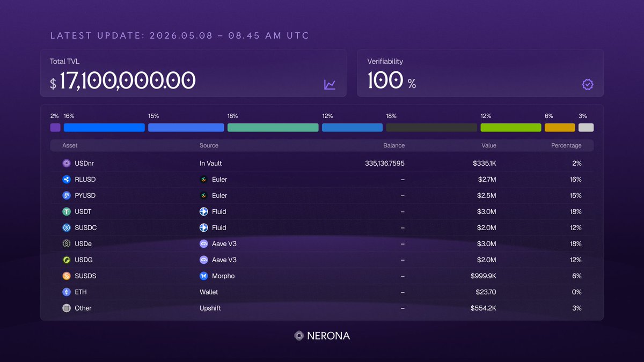Viewport: 644px width, 362px height.
Task: Click the $2.7M value for RLUSD
Action: pyautogui.click(x=487, y=179)
